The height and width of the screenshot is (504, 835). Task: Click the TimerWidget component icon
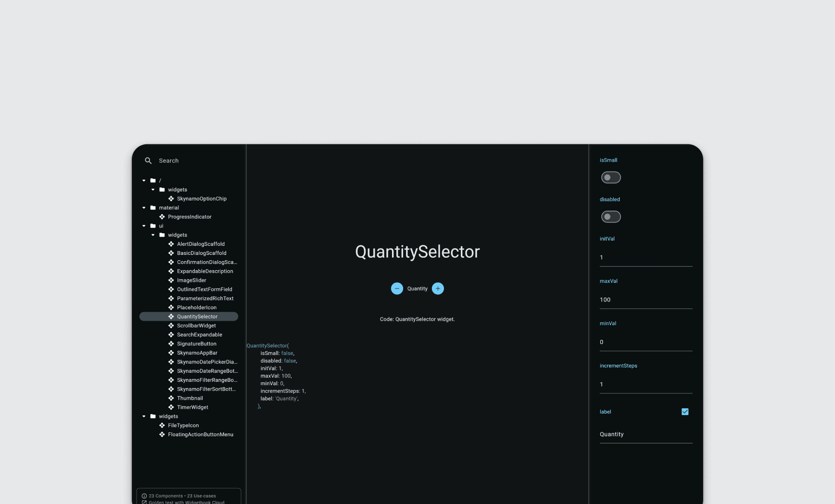[x=171, y=407]
